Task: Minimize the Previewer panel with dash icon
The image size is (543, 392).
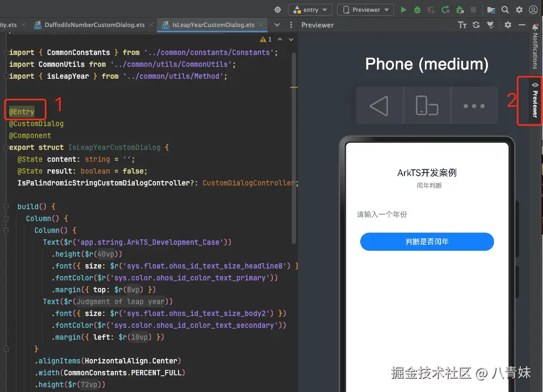Action: [522, 25]
